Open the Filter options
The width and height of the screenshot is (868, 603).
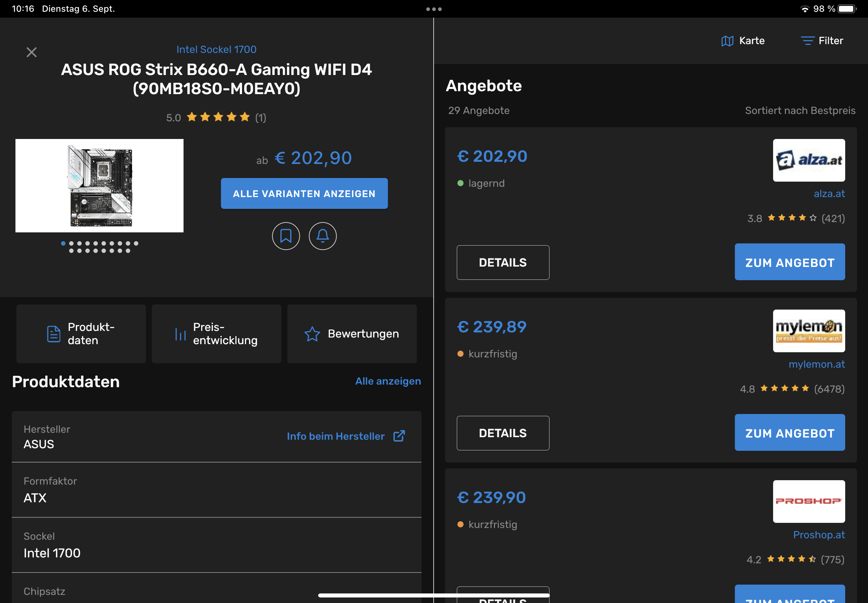click(x=822, y=41)
